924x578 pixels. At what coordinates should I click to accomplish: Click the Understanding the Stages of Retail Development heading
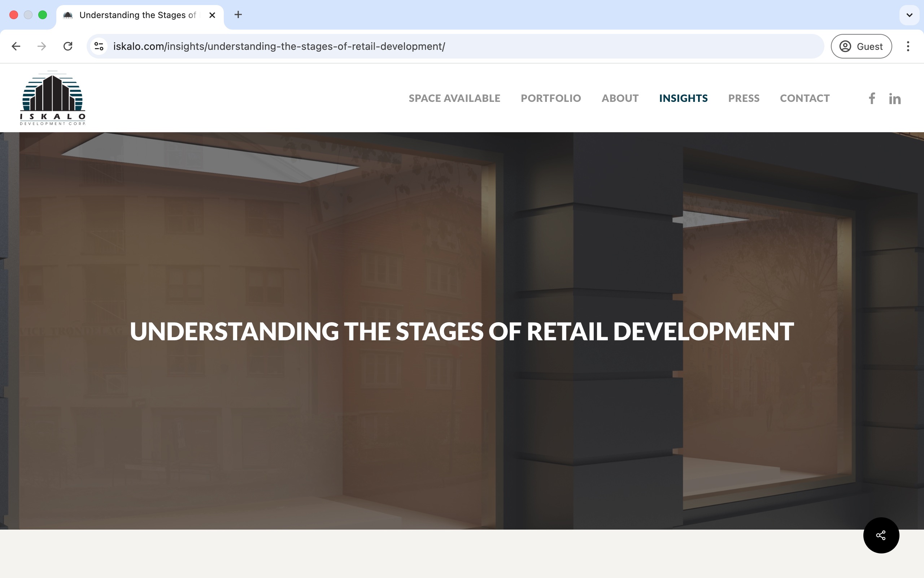coord(462,331)
